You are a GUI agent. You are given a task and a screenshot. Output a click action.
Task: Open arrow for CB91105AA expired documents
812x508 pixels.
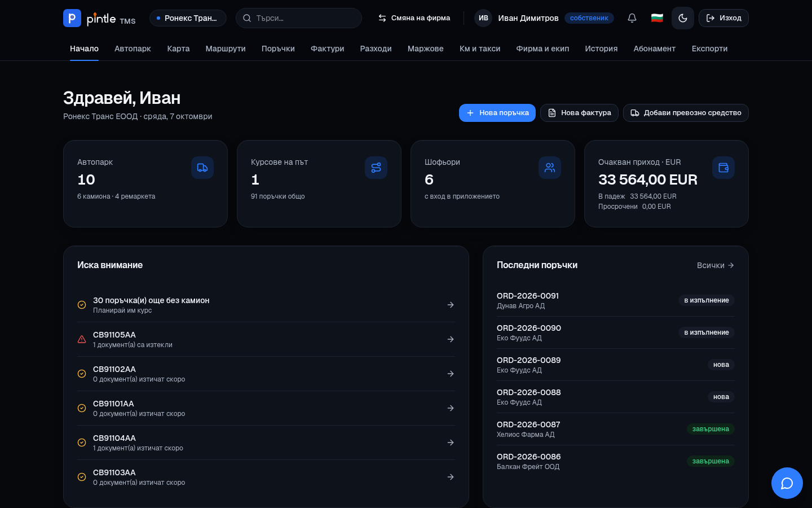451,339
